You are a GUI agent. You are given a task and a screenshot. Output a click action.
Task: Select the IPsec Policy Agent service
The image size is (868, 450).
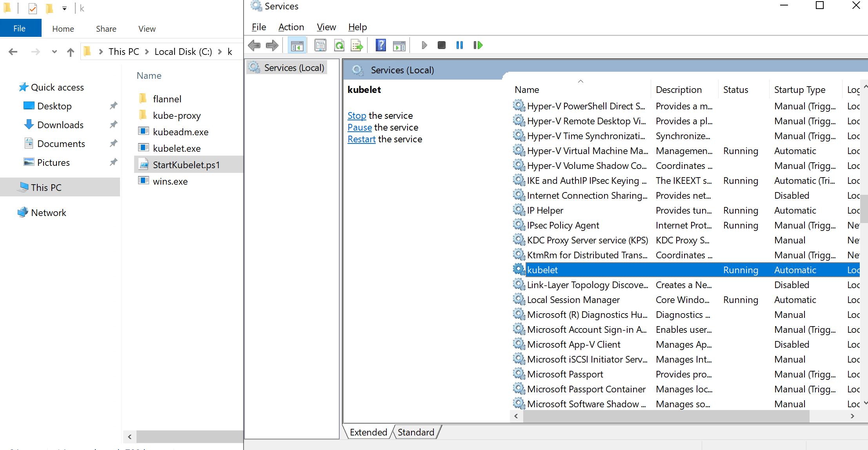pos(686,225)
